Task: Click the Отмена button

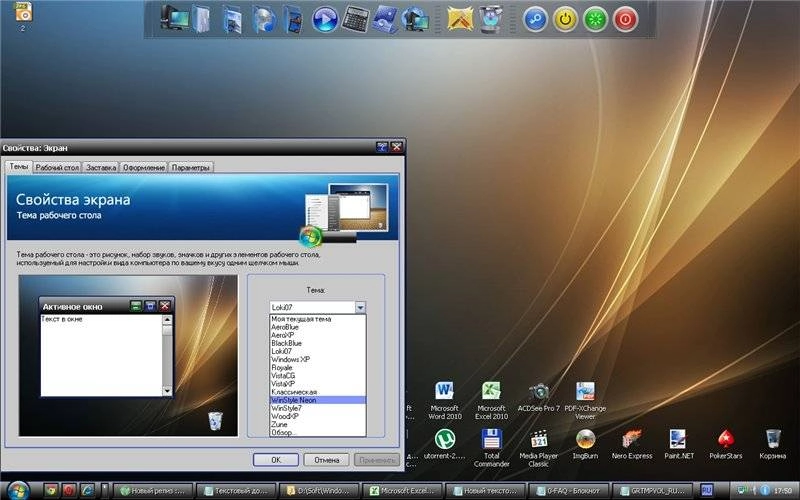Action: [x=327, y=460]
